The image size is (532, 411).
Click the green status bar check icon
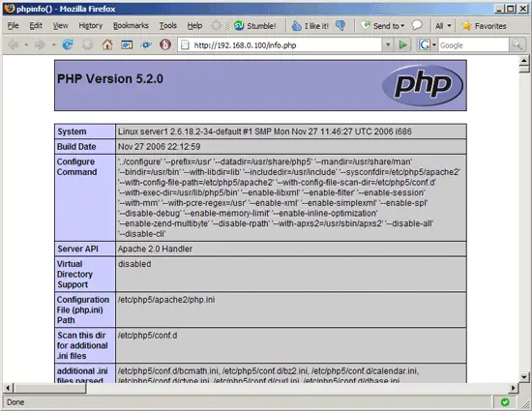505,402
